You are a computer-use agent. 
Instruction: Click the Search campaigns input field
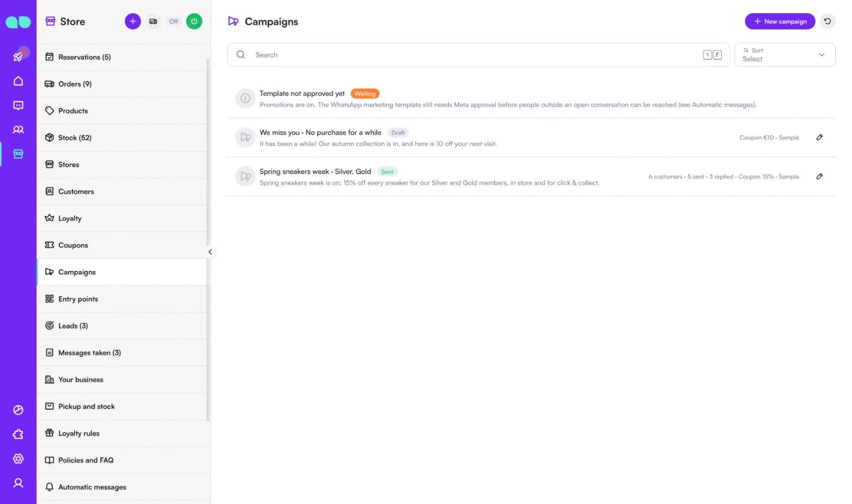click(x=478, y=55)
